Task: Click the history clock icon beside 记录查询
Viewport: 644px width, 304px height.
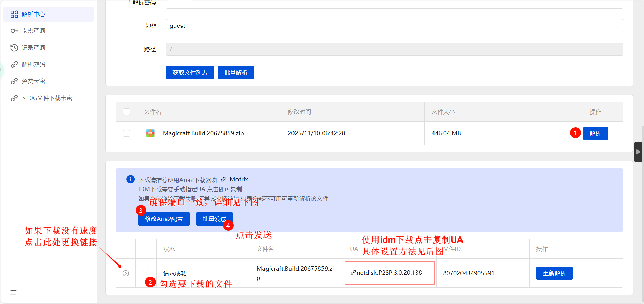Action: 14,48
